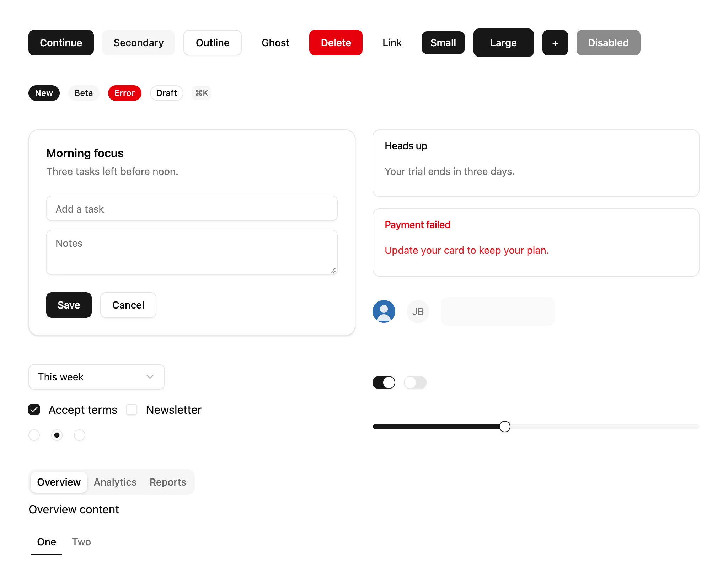Click the Cancel button
The width and height of the screenshot is (728, 583).
click(x=128, y=305)
